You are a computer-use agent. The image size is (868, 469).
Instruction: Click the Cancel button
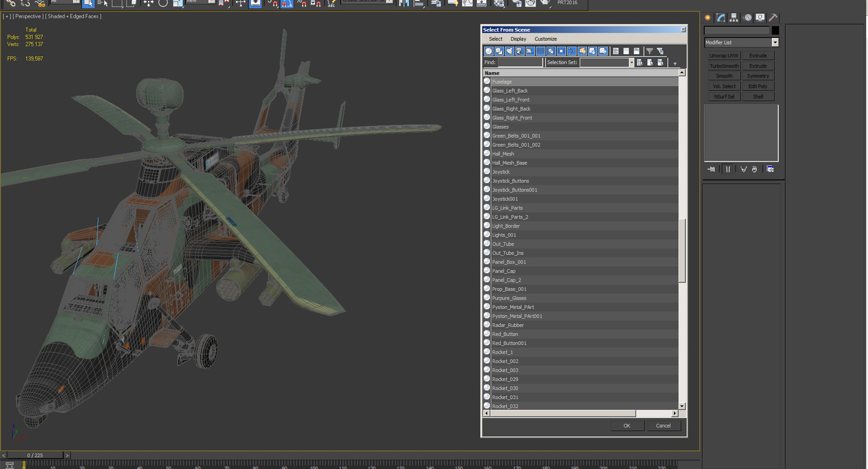pos(663,426)
